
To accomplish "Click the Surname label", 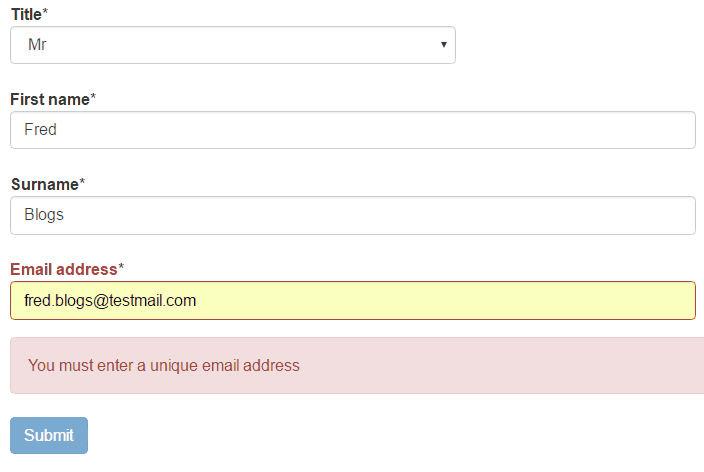I will coord(44,184).
